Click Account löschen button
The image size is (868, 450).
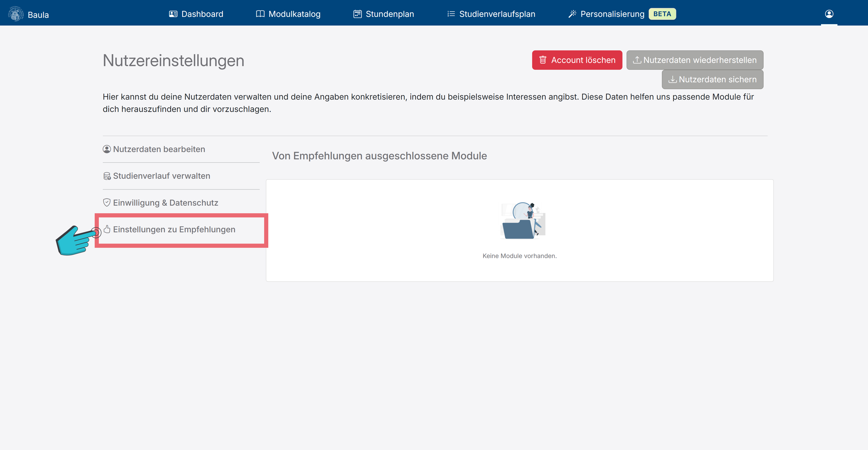[577, 60]
